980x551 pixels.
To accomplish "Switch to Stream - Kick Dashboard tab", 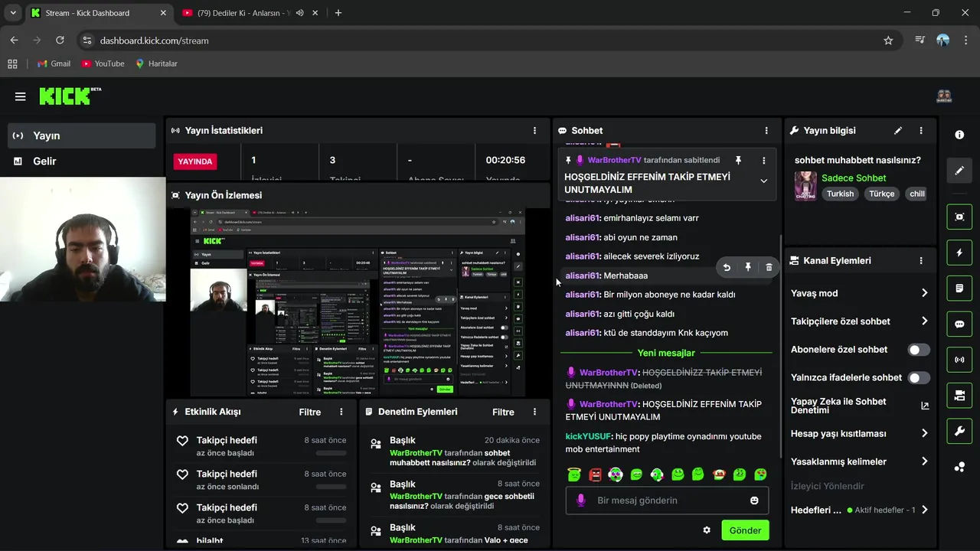I will click(x=100, y=13).
